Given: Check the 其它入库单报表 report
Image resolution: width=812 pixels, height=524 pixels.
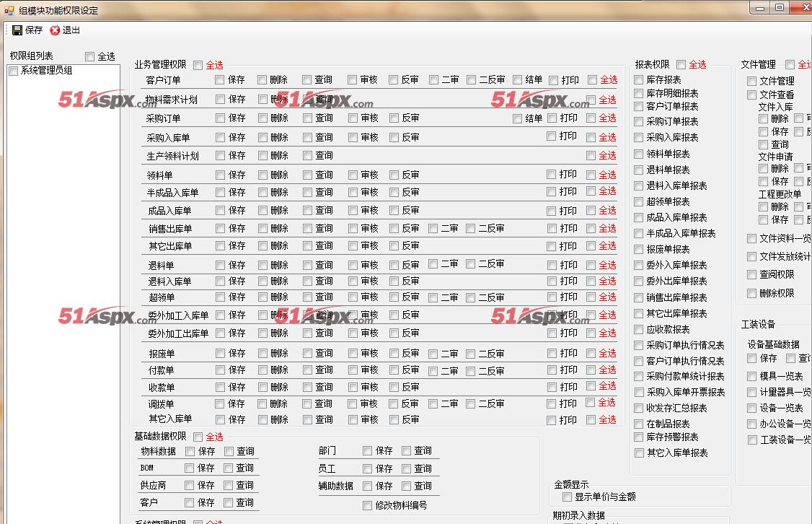Looking at the screenshot, I should [x=638, y=453].
